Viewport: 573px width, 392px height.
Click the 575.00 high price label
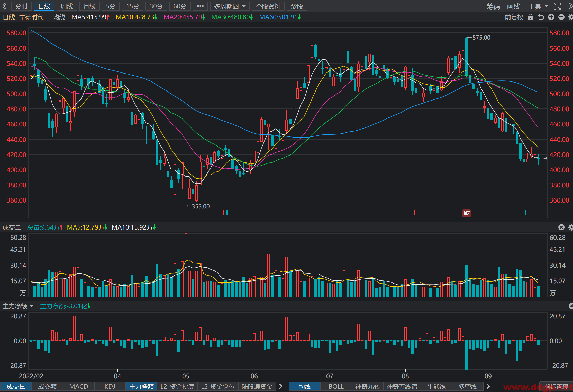[x=481, y=38]
